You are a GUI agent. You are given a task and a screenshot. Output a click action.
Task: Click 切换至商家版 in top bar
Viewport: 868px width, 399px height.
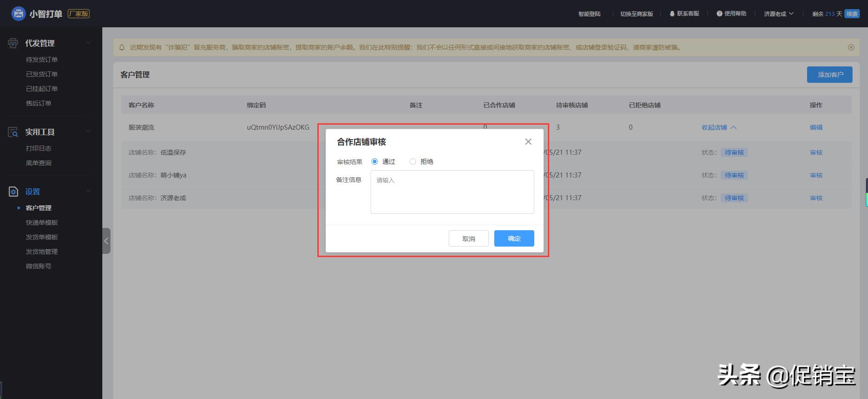pos(637,14)
